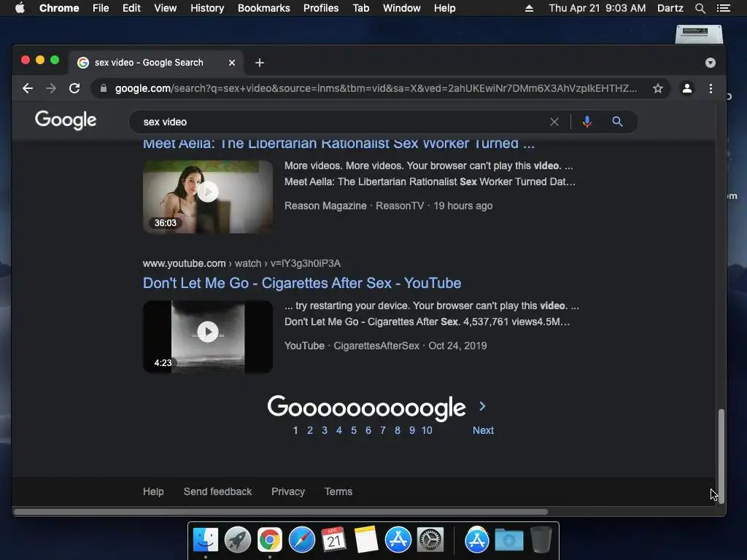Open Spotlight search in the menu bar

(700, 8)
